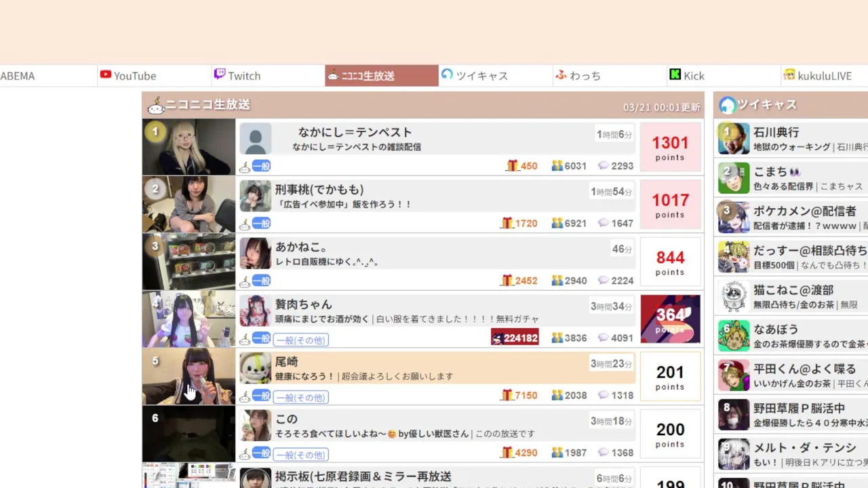Click 尾崎 avatar icon
The height and width of the screenshot is (488, 868).
click(x=256, y=368)
